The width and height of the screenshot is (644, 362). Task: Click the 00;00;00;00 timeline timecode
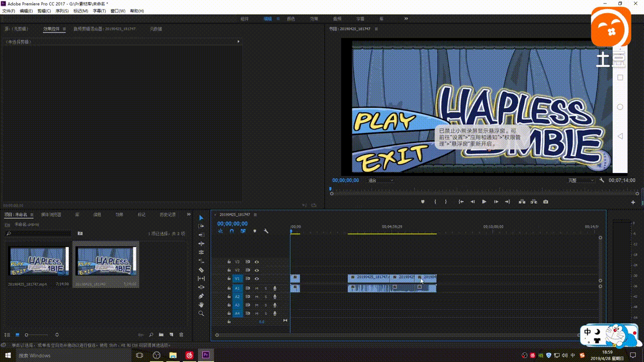pos(232,224)
